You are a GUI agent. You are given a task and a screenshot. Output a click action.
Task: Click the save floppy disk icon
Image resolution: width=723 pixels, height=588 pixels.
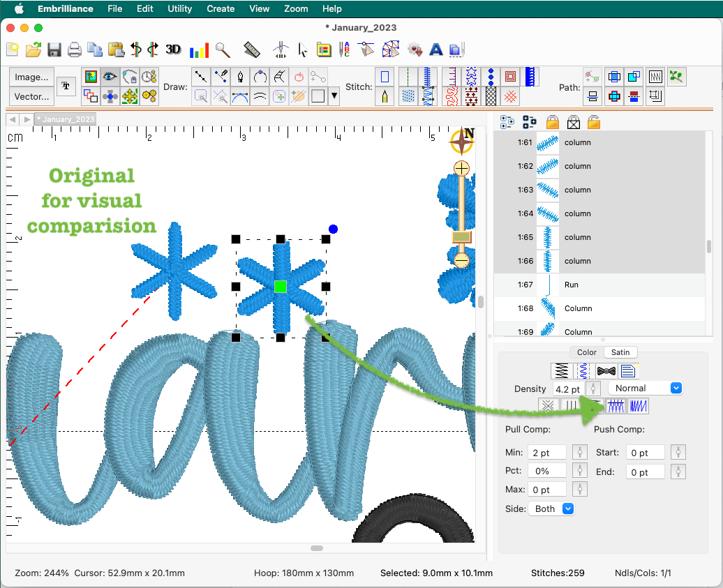click(x=54, y=50)
